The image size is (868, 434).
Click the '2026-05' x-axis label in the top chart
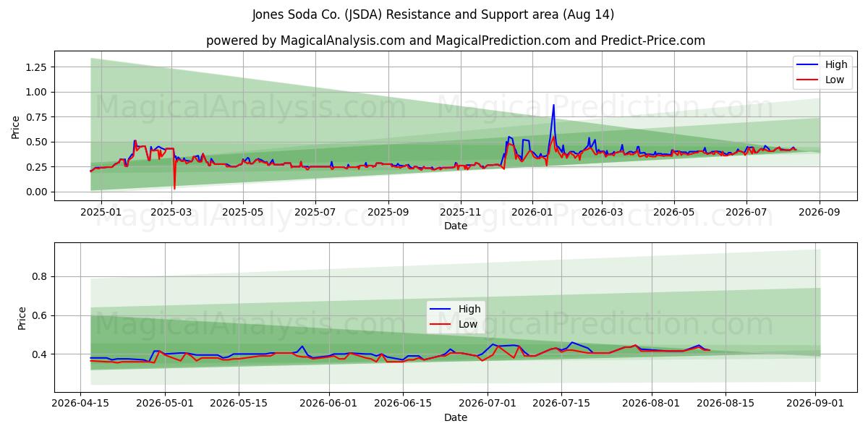(x=675, y=212)
